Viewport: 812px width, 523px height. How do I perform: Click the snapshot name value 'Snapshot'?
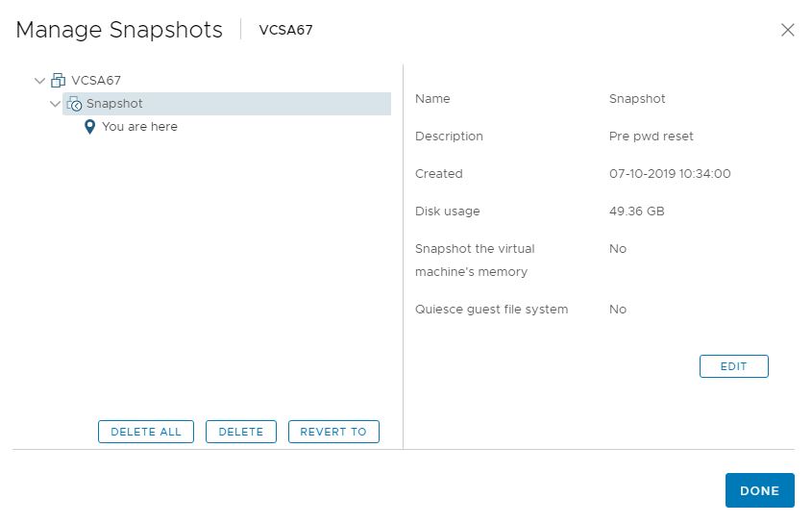[x=637, y=99]
